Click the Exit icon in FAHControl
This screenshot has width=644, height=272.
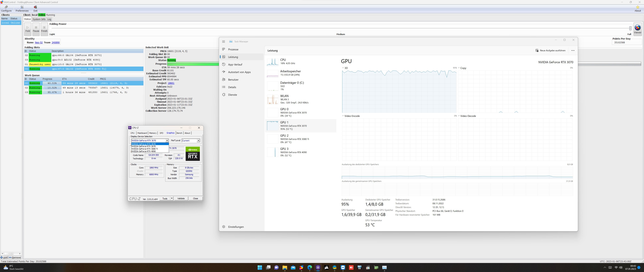(35, 9)
